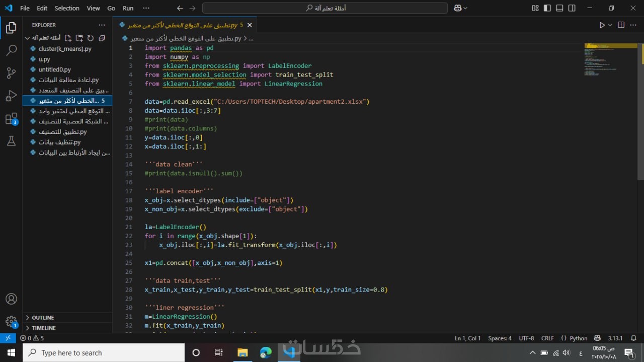The image size is (644, 362).
Task: Open the Source Control view
Action: [x=11, y=73]
